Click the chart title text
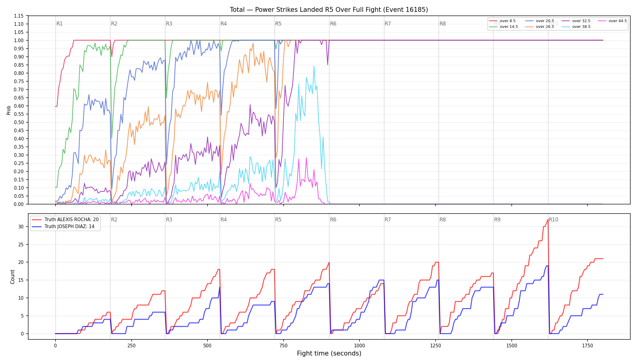The height and width of the screenshot is (364, 637). [329, 10]
